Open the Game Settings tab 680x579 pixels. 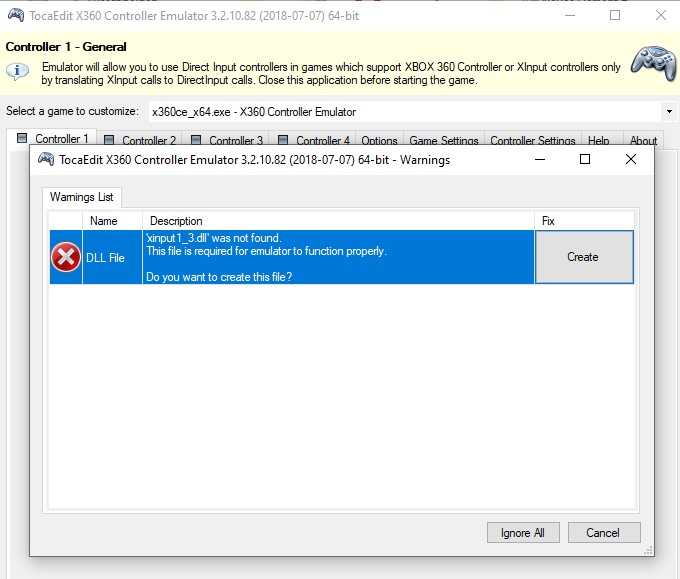[444, 141]
